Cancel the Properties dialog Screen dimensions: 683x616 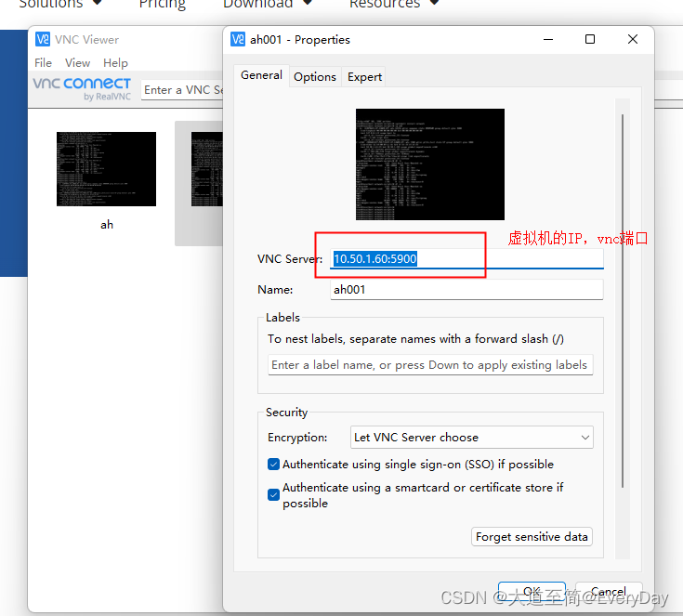coord(609,591)
